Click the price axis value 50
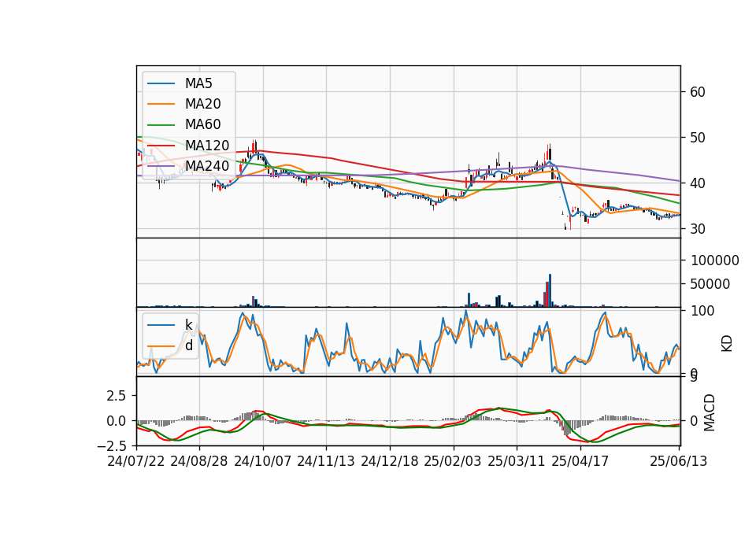Screen dimensions: 756x543 (698, 138)
